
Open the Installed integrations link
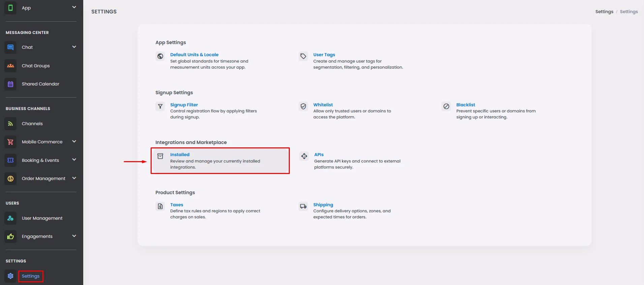180,155
